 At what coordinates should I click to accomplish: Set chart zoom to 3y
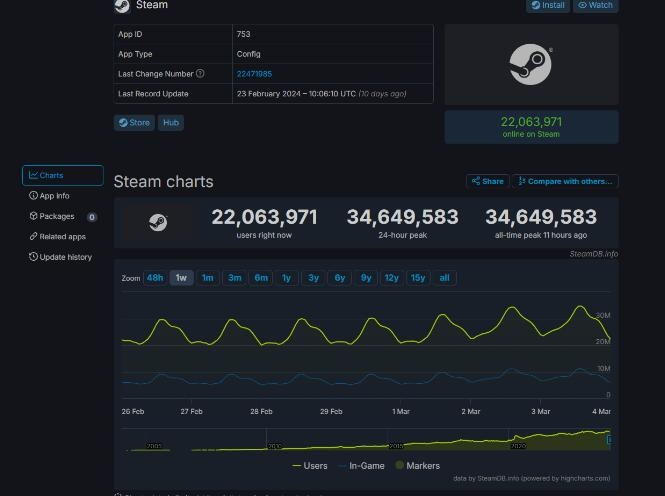(313, 278)
